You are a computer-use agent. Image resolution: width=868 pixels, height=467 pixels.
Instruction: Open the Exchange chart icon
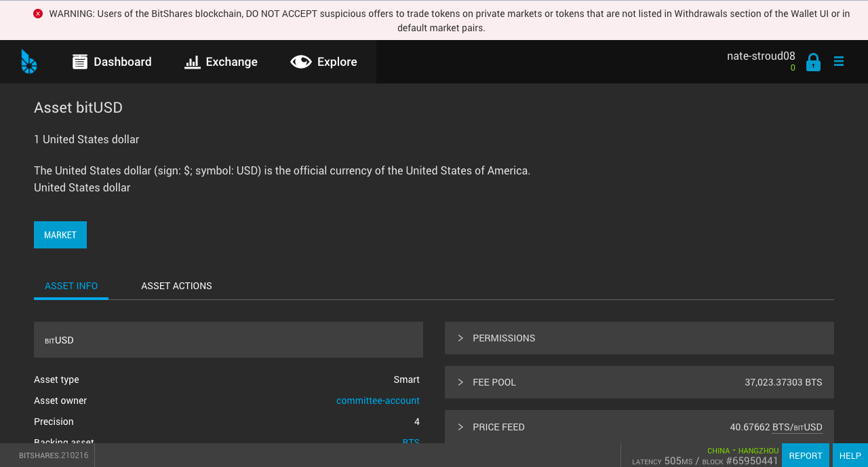[193, 62]
